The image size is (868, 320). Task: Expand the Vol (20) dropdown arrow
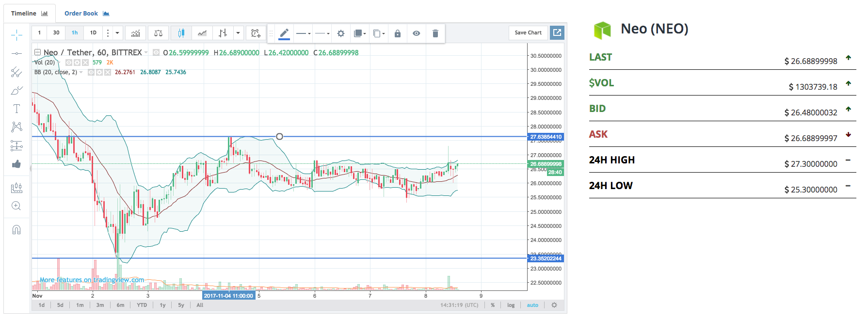[59, 63]
